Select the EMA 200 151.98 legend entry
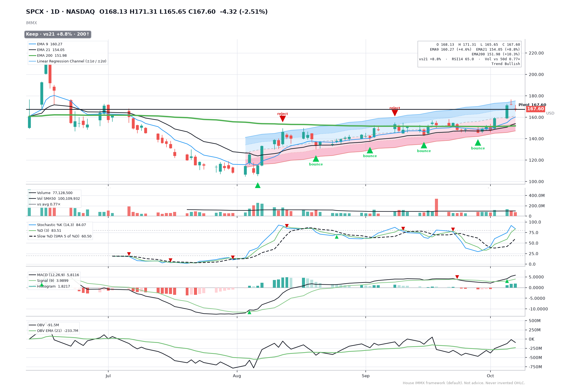The image size is (577, 392). [48, 55]
